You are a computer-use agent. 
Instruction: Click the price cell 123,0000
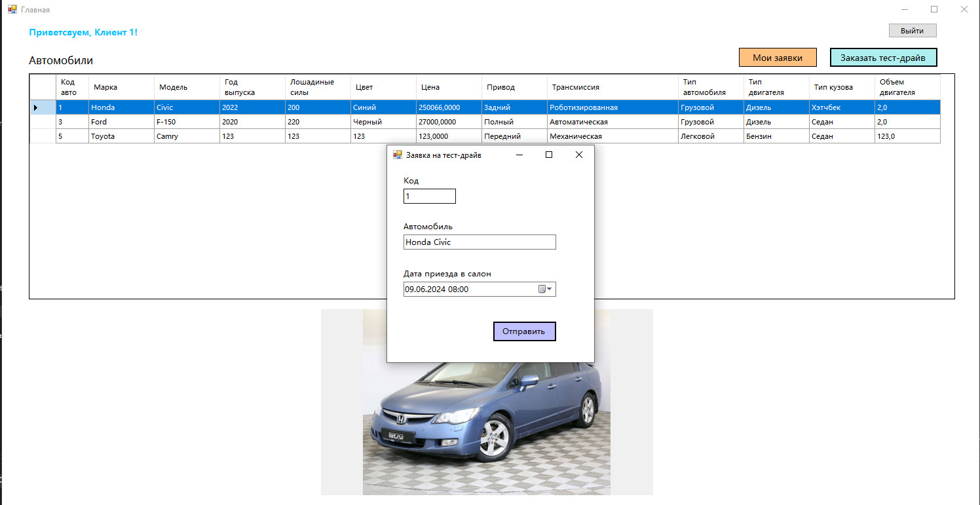pyautogui.click(x=449, y=136)
